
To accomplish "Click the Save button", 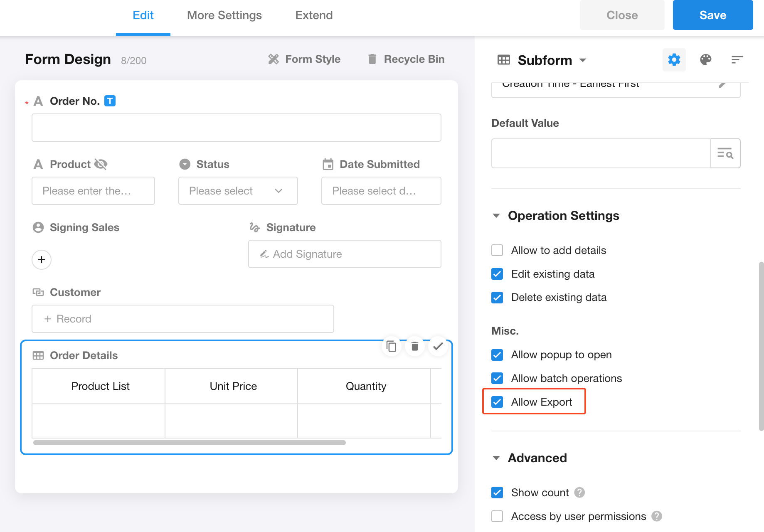I will pyautogui.click(x=712, y=15).
